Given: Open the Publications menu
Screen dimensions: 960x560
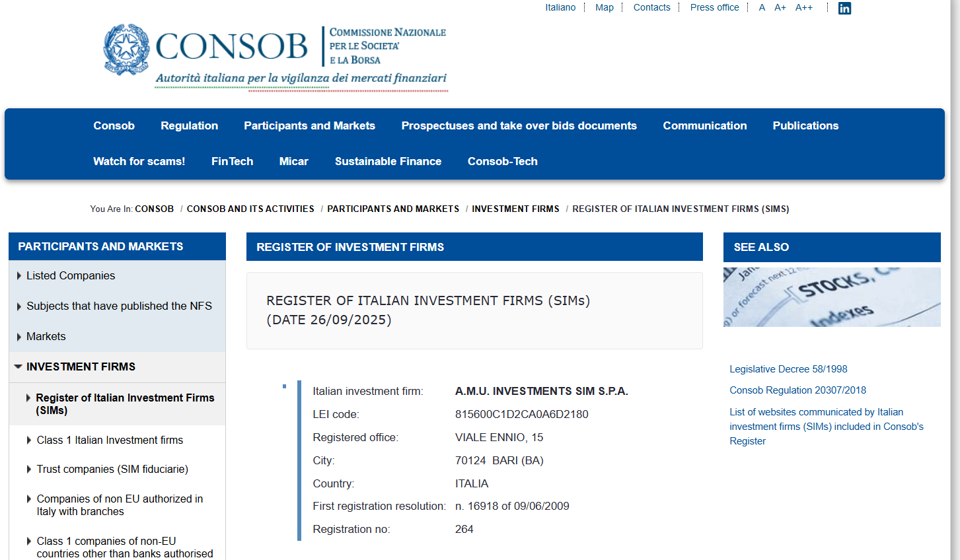Looking at the screenshot, I should point(805,125).
